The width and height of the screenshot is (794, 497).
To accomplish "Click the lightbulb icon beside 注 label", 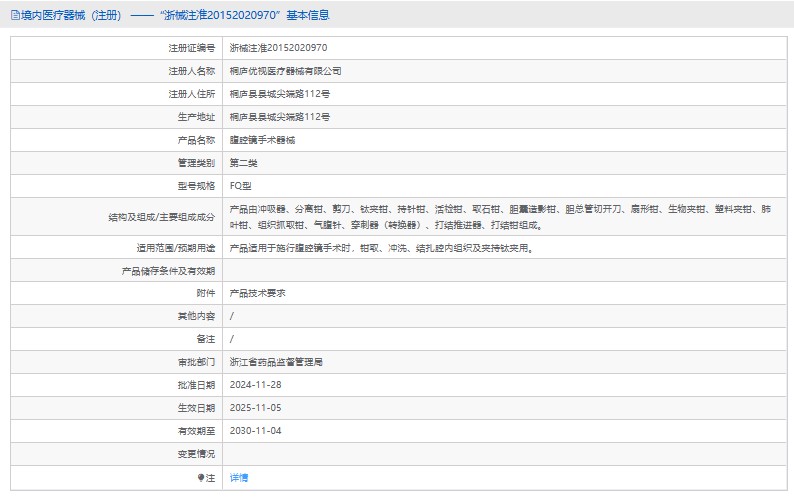I will (199, 478).
